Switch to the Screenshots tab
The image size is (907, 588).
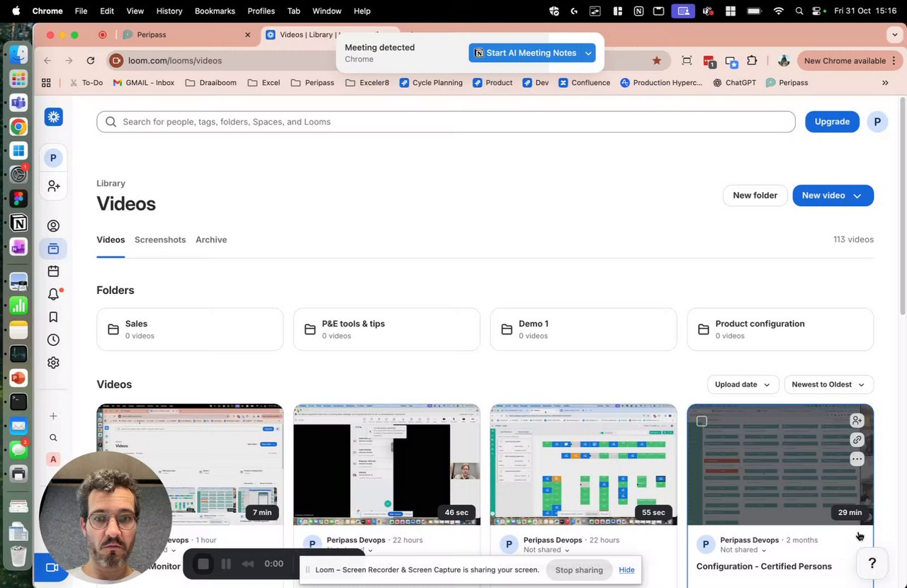[x=160, y=239]
